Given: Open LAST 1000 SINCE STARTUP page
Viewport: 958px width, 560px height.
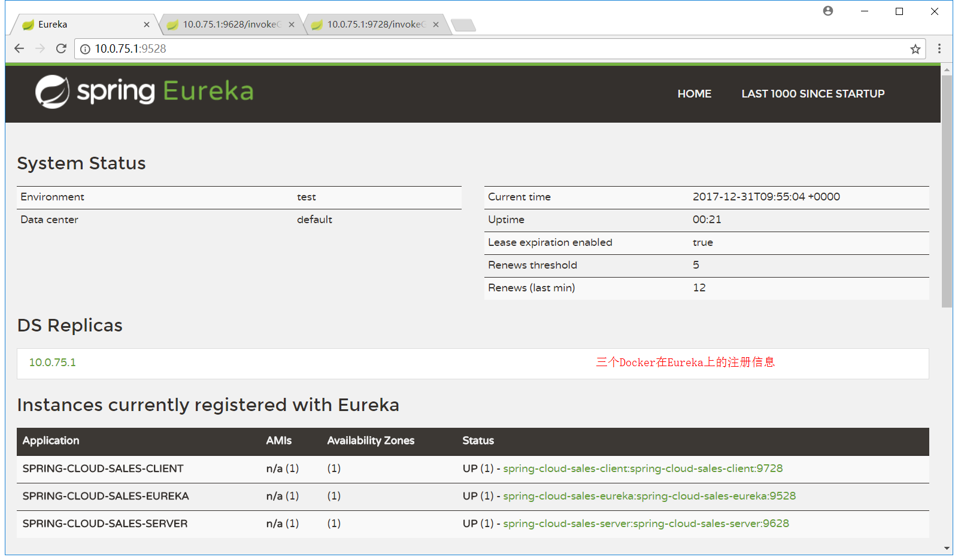Looking at the screenshot, I should (x=813, y=94).
